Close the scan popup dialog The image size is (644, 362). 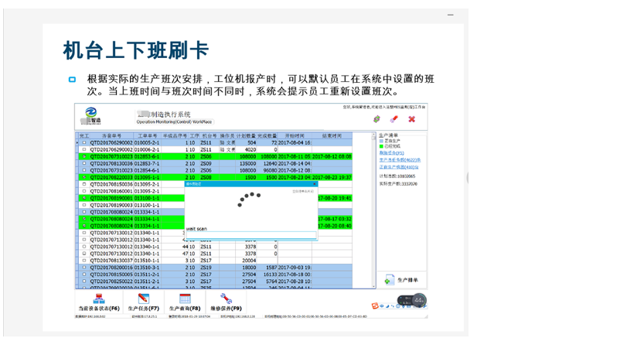[314, 185]
